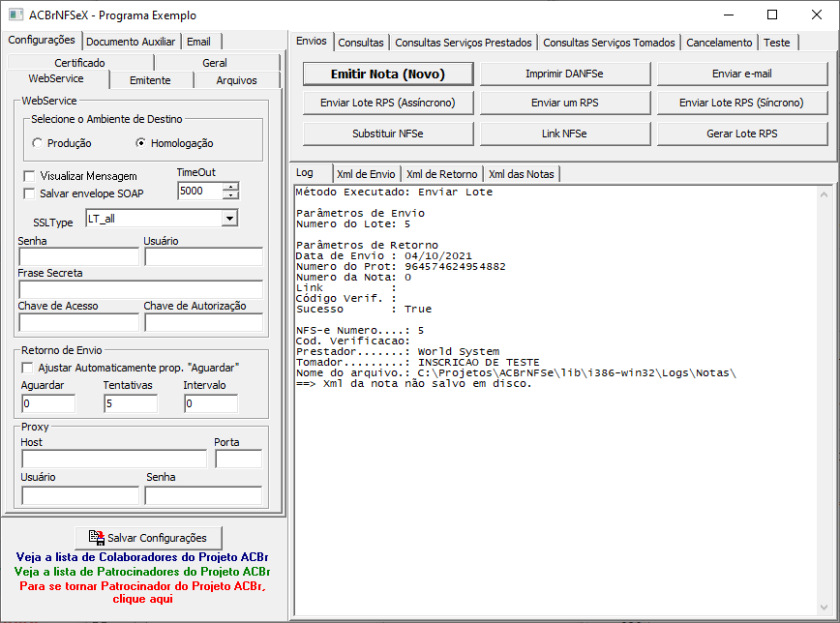The height and width of the screenshot is (623, 840).
Task: Click the 'Xml da nota não salvo' line
Action: point(413,383)
